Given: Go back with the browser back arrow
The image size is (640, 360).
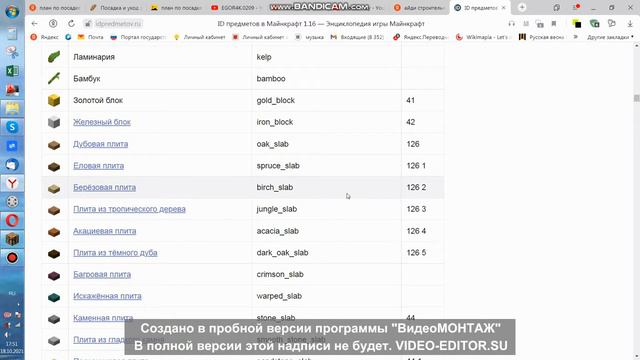Looking at the screenshot, I should point(34,24).
